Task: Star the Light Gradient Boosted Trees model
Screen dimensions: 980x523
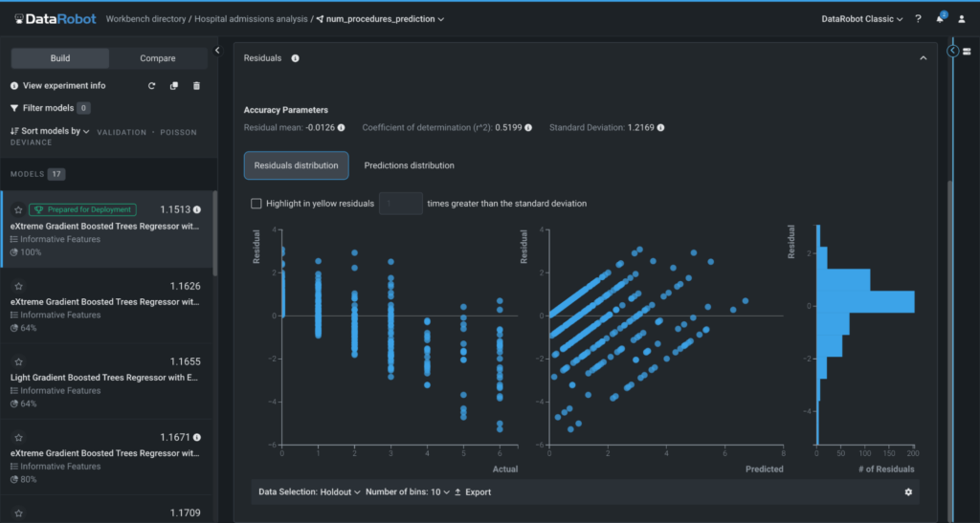Action: pyautogui.click(x=17, y=362)
